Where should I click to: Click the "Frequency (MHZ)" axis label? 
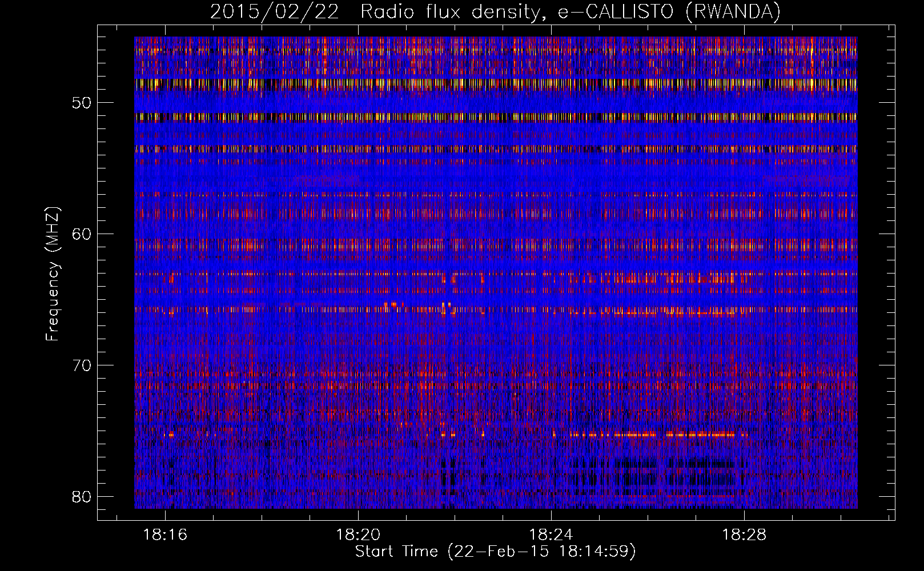[53, 274]
